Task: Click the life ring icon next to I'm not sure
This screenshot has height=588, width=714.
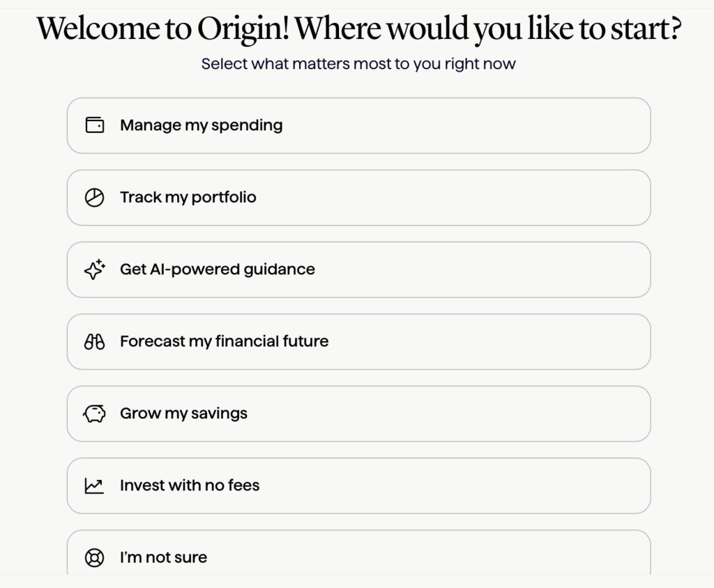Action: pyautogui.click(x=94, y=557)
